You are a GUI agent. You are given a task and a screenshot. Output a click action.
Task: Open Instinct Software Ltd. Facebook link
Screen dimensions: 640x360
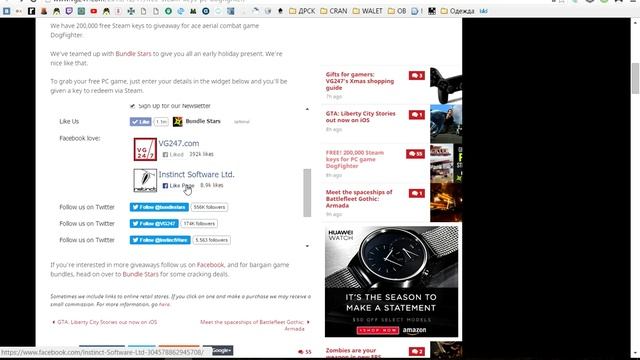coord(196,174)
